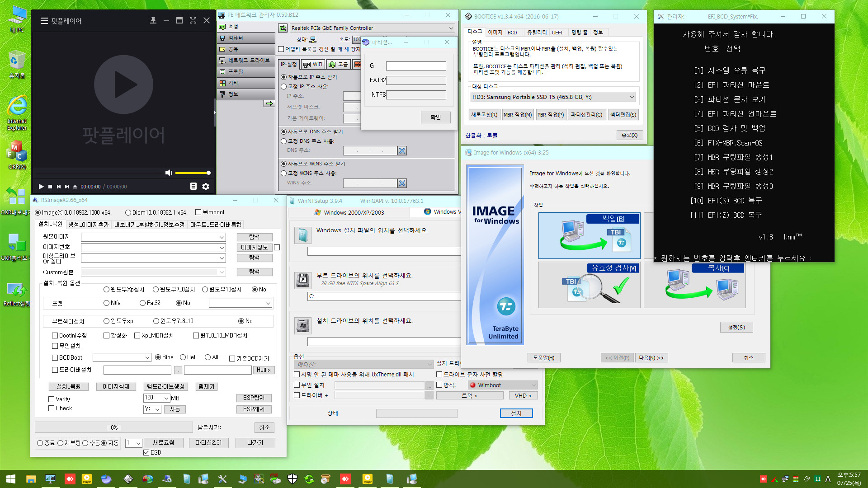Clear the DNS address with X icon

tap(402, 150)
